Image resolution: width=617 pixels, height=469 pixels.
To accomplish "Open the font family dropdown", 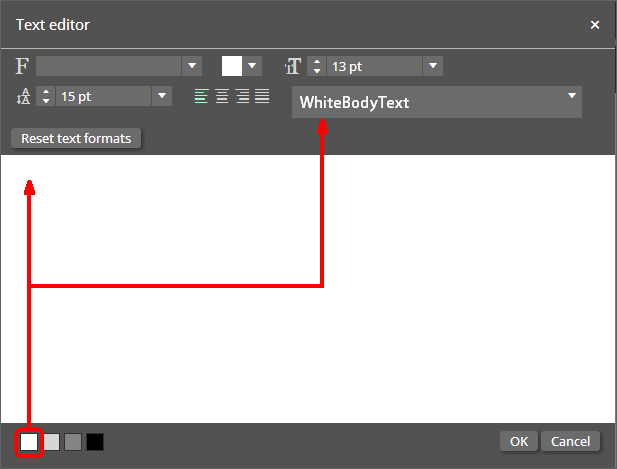I will click(192, 67).
